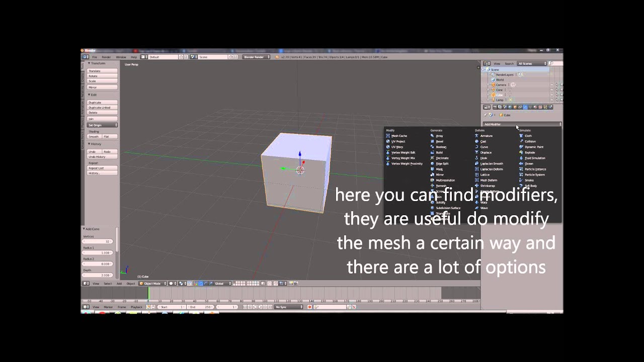This screenshot has width=644, height=362.
Task: Click the Cast modifier icon
Action: (x=477, y=141)
